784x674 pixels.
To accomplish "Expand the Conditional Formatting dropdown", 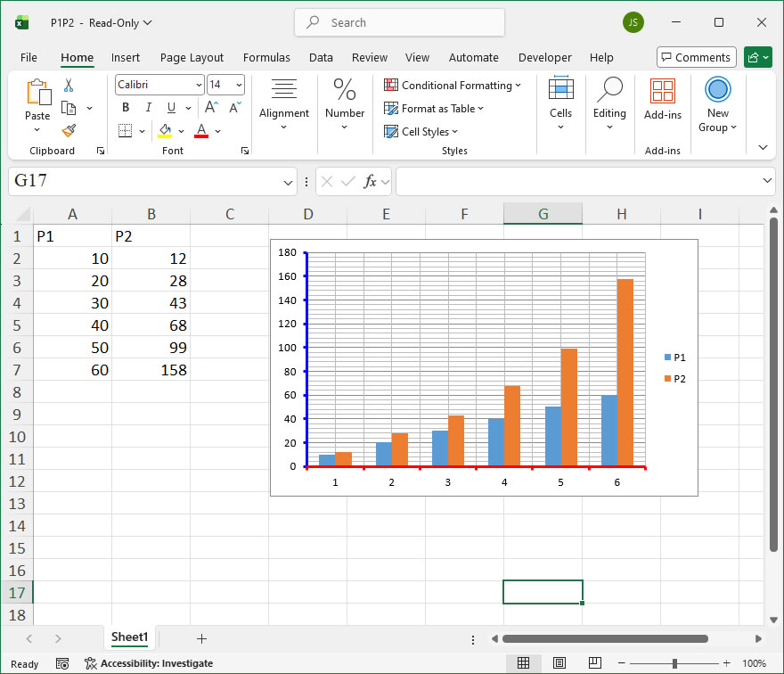I will [453, 86].
